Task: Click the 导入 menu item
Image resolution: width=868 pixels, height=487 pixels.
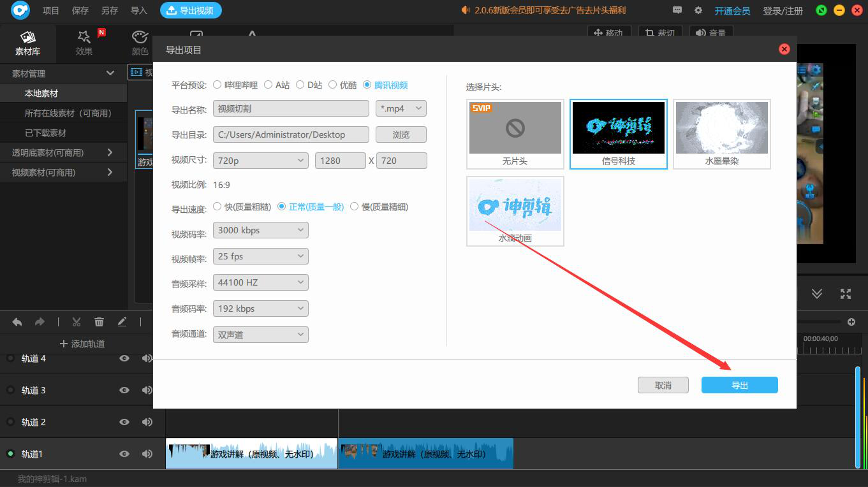Action: click(138, 10)
